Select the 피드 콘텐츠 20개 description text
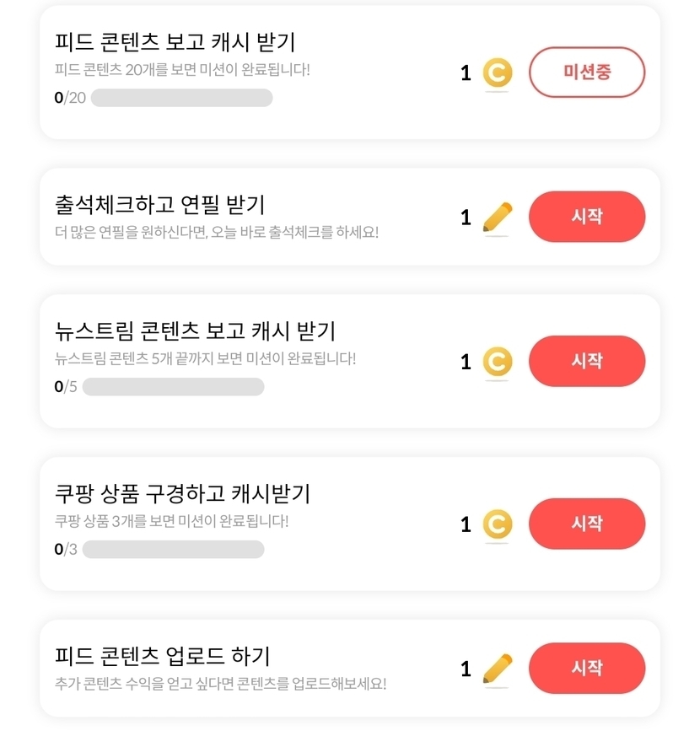 point(182,69)
